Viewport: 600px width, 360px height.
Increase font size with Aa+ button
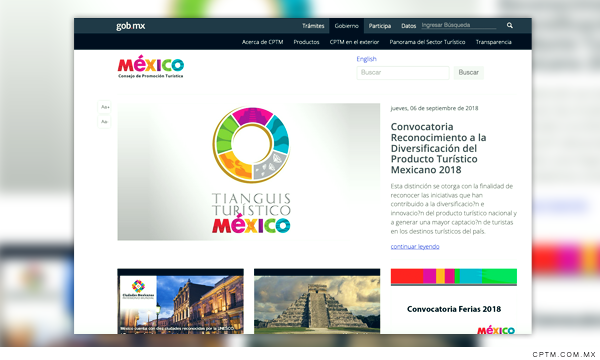(x=104, y=107)
